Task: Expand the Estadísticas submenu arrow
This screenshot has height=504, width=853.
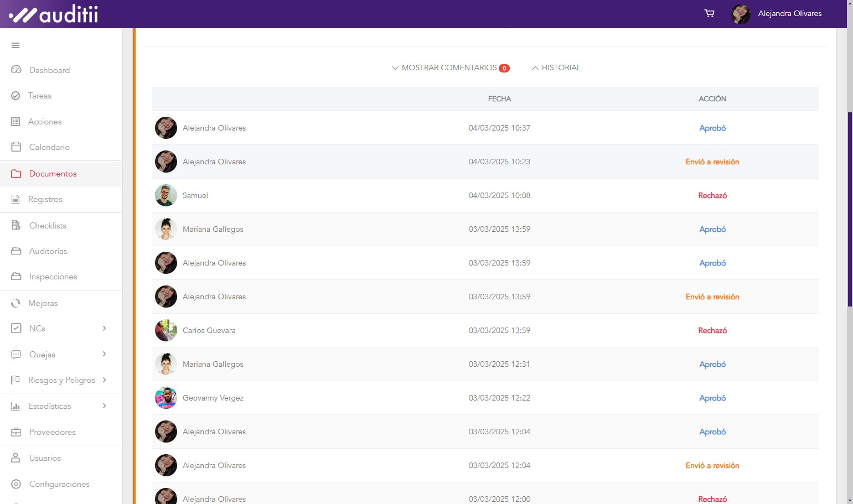Action: click(104, 406)
